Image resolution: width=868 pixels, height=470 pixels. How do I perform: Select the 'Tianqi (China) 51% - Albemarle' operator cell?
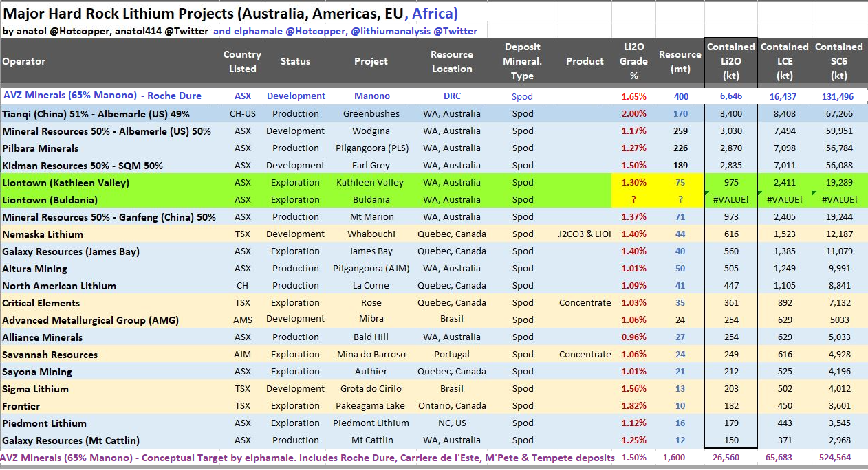96,113
